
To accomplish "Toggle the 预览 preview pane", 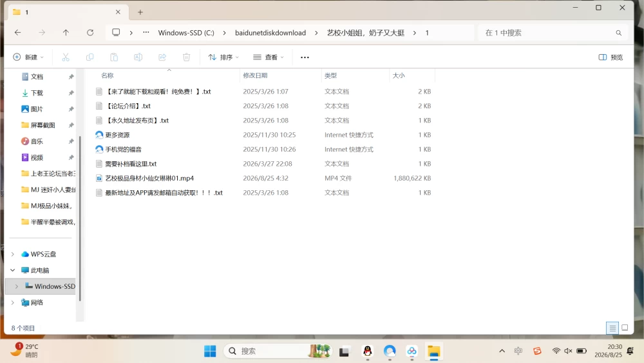I will [611, 57].
